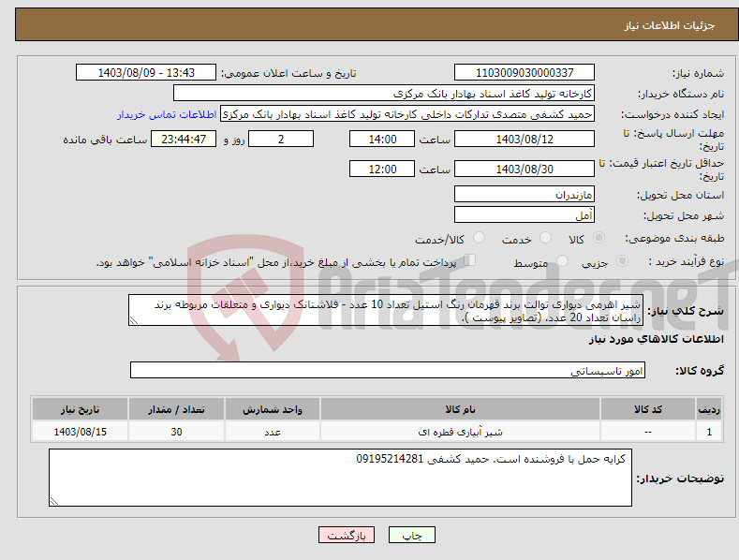Click the resize handle of buyer notes textarea

point(54,502)
